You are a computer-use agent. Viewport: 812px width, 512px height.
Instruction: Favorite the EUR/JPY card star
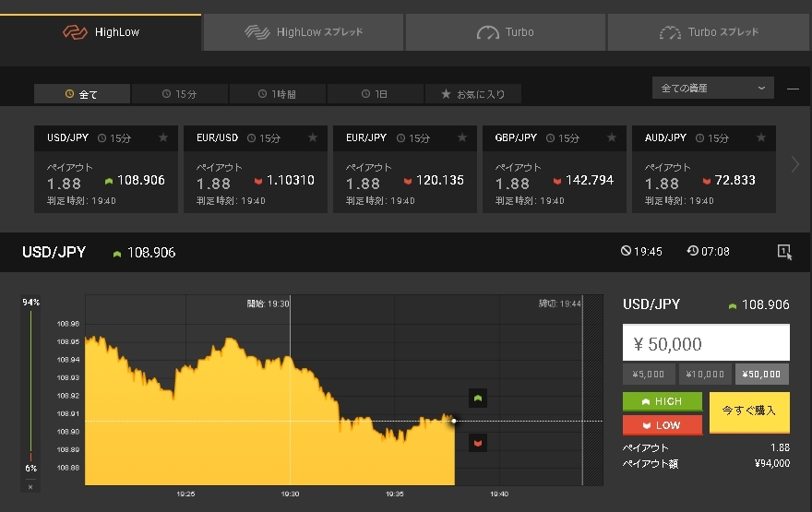pyautogui.click(x=462, y=137)
